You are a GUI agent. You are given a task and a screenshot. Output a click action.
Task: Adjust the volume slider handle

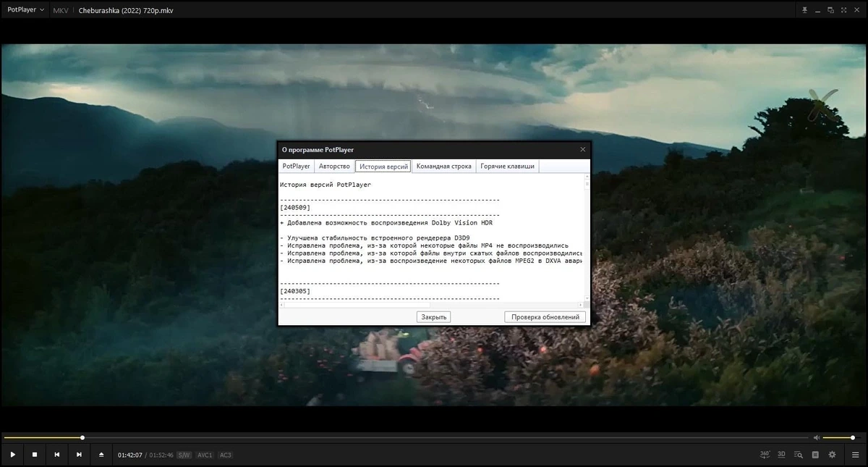[x=853, y=437]
